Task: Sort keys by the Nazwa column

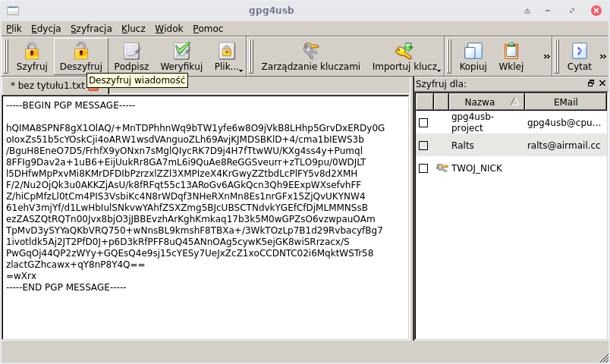Action: point(486,102)
